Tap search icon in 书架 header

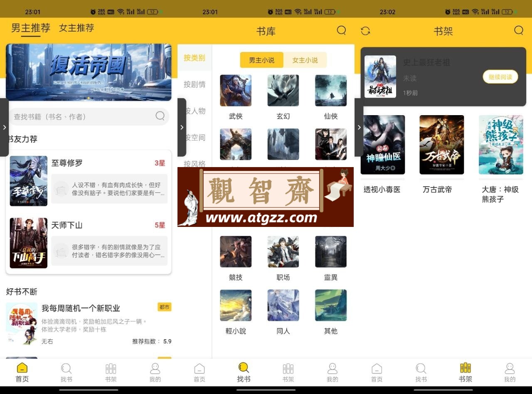click(x=519, y=30)
